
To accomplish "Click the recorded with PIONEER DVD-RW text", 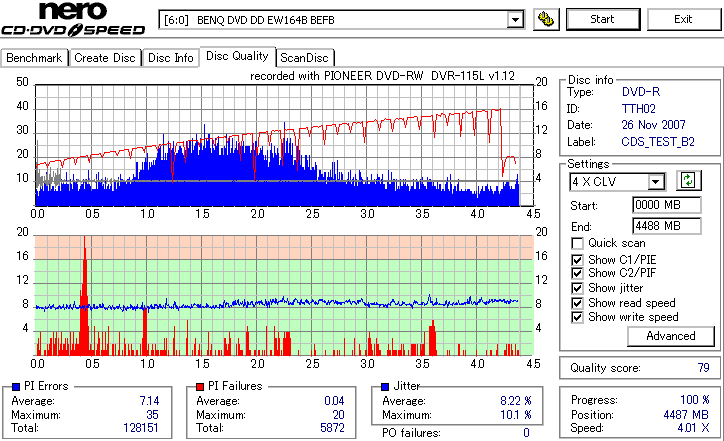I will tap(382, 76).
